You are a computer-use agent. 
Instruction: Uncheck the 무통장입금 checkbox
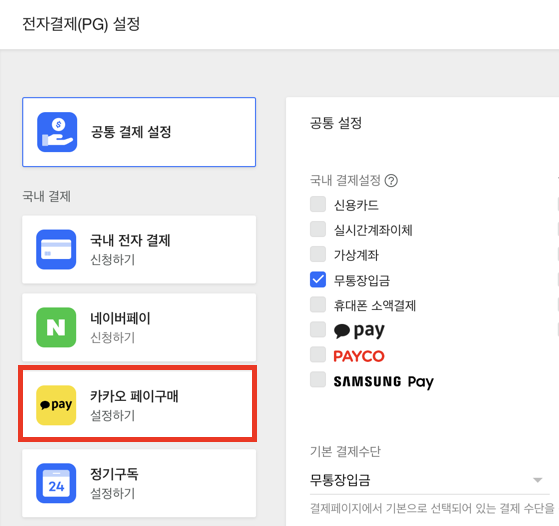click(318, 279)
